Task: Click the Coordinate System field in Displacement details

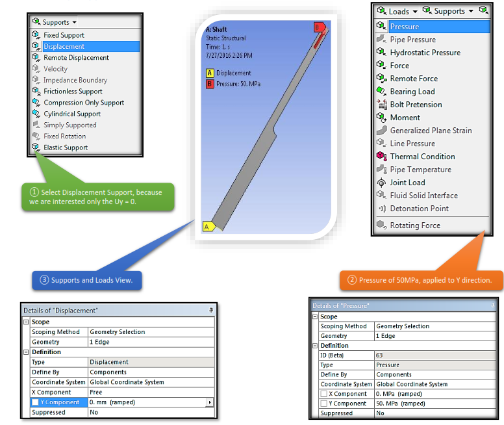Action: coord(151,382)
